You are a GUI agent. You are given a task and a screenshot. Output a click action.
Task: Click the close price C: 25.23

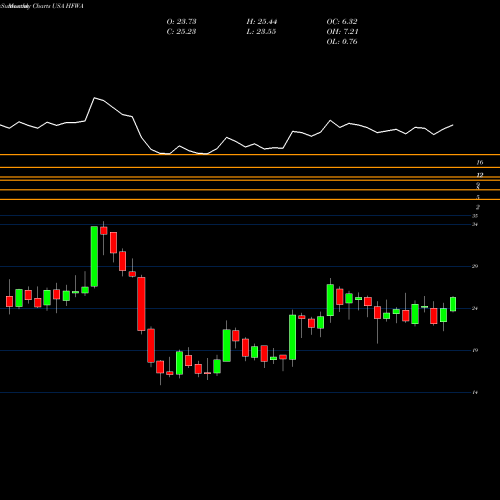click(x=181, y=32)
